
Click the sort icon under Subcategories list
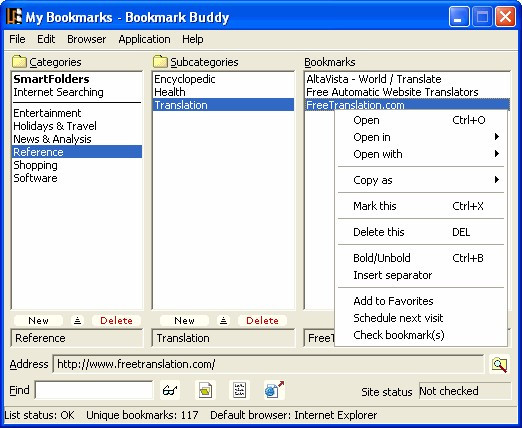coord(223,321)
